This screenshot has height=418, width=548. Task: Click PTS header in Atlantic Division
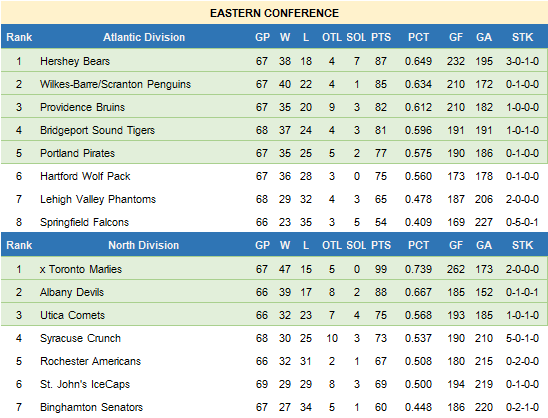(381, 37)
